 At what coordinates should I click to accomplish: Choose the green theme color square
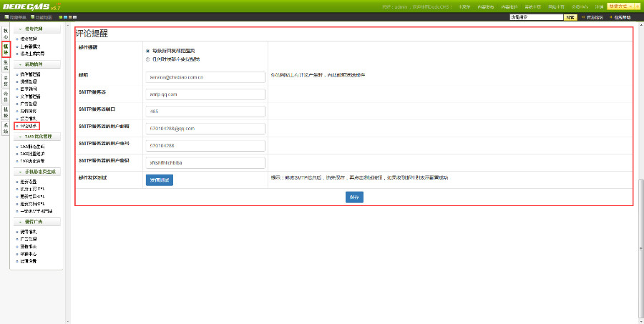(60, 17)
